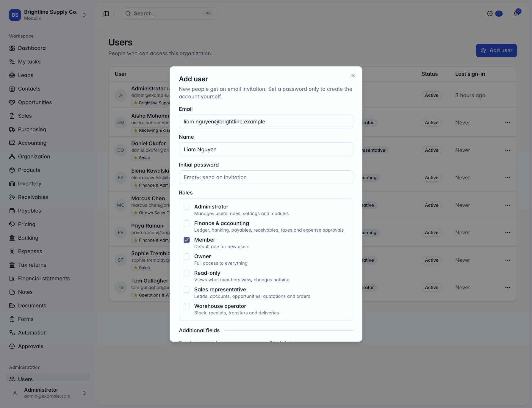532x408 pixels.
Task: Expand the Brightline Supply Co. organization switcher
Action: coord(48,15)
